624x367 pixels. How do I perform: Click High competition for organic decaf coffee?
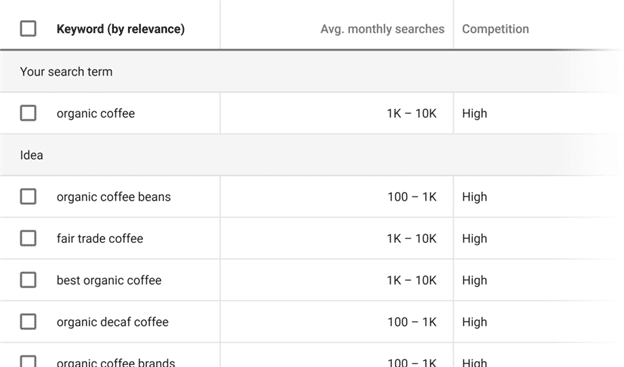(474, 322)
